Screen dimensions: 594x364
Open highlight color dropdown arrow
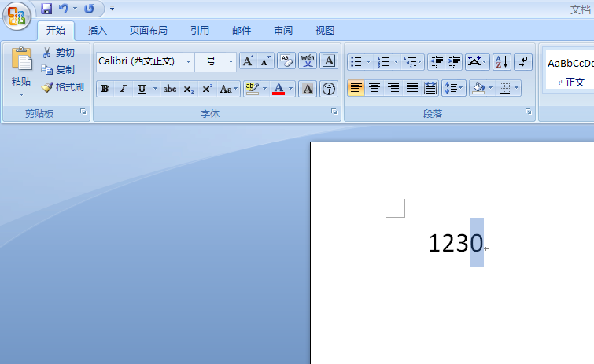[x=265, y=89]
